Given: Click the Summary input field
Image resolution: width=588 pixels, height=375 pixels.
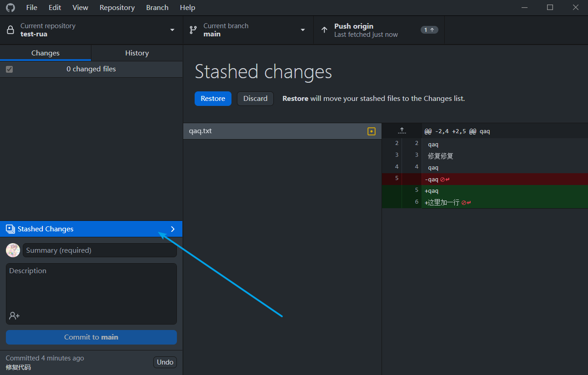Looking at the screenshot, I should pos(100,250).
